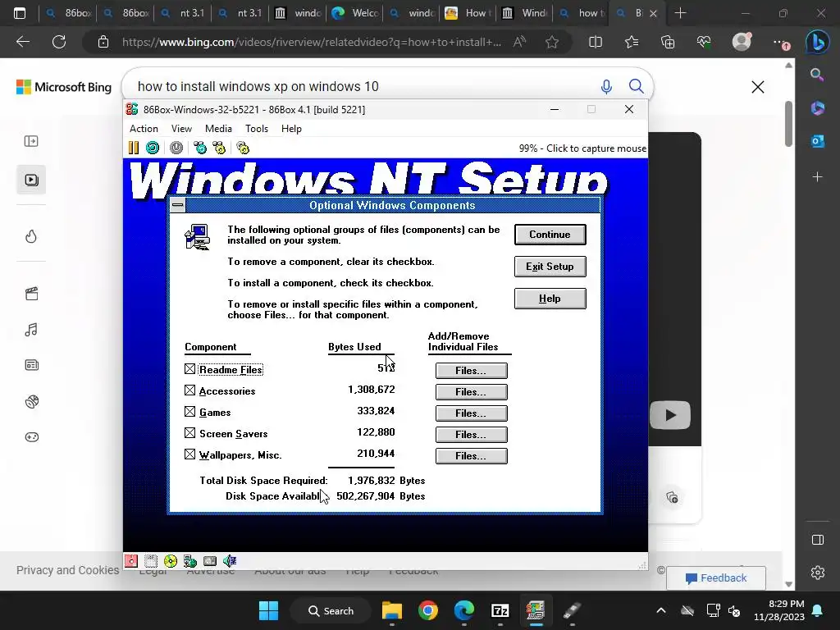
Task: Open 86Box settings gear icon in toolbar
Action: coord(243,148)
